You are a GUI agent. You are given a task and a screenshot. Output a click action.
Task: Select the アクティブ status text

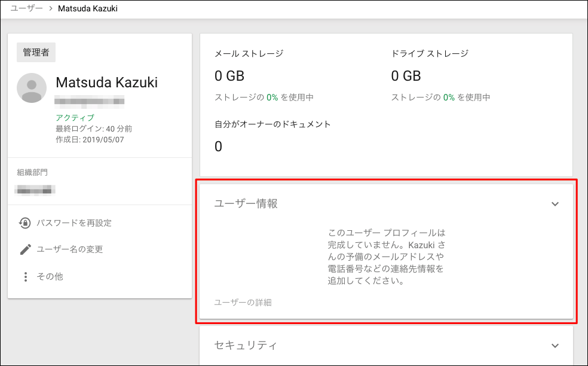[x=75, y=117]
